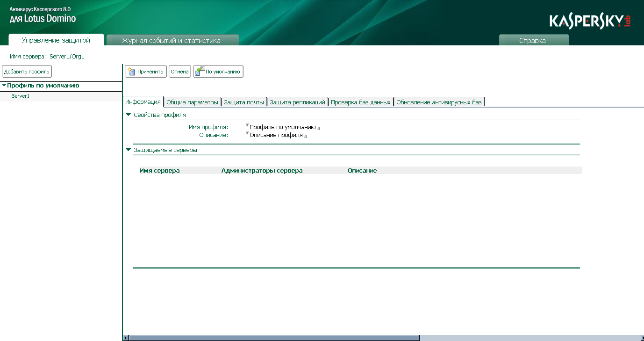Open Обновление антивирусных баз tab
The height and width of the screenshot is (341, 644).
pos(438,102)
